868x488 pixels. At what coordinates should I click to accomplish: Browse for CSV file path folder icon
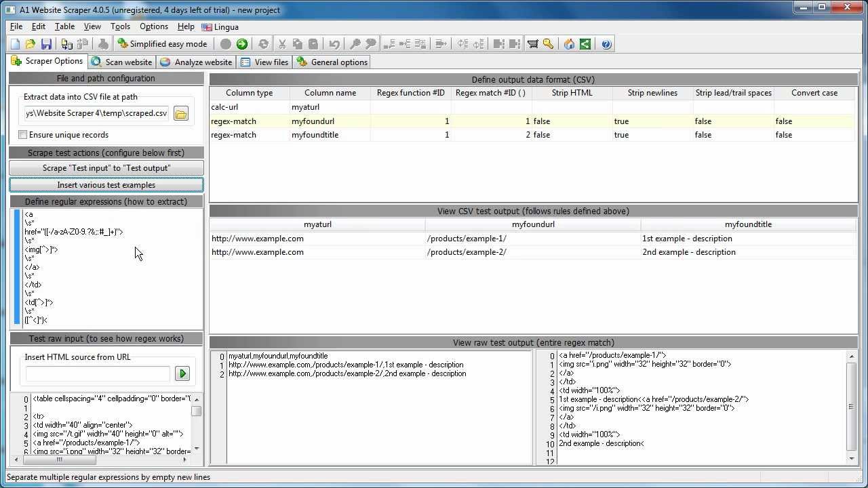pyautogui.click(x=180, y=114)
